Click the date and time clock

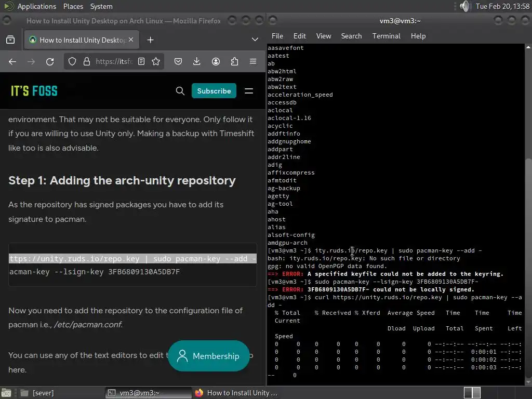(x=502, y=6)
